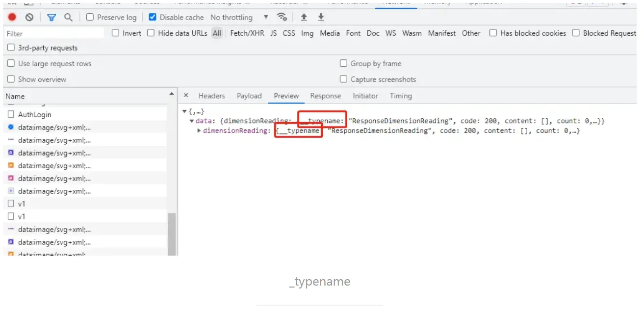Image resolution: width=644 pixels, height=315 pixels.
Task: Filter requests by Media
Action: click(330, 33)
